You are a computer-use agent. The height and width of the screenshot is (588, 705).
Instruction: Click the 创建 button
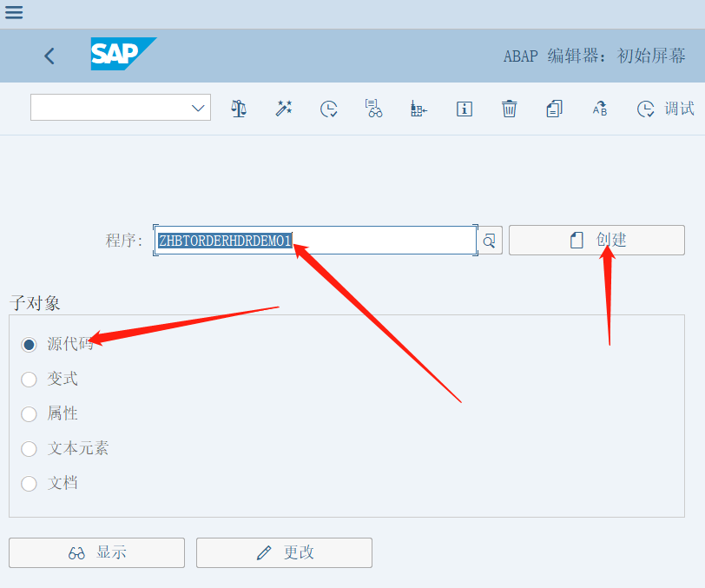(x=596, y=240)
